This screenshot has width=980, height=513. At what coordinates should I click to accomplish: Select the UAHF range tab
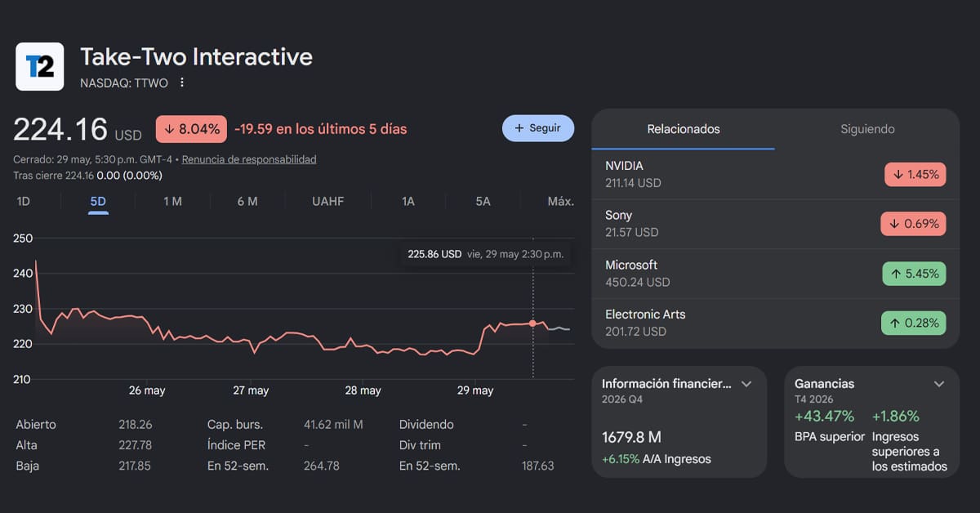(x=327, y=201)
